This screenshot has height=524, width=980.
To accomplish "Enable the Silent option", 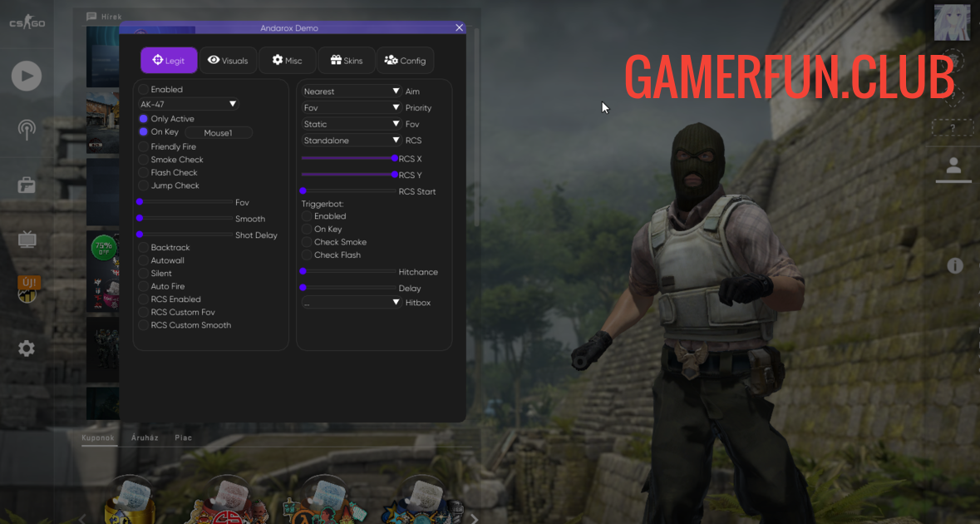I will (144, 274).
